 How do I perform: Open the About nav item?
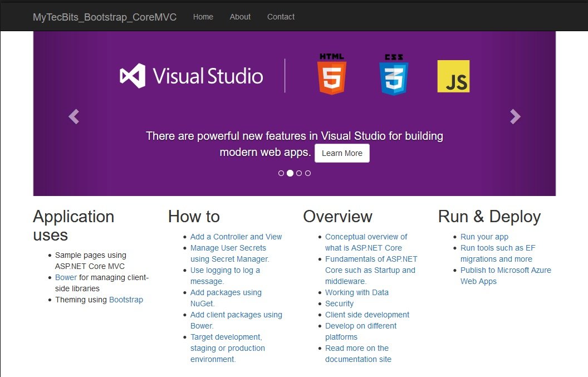(240, 17)
